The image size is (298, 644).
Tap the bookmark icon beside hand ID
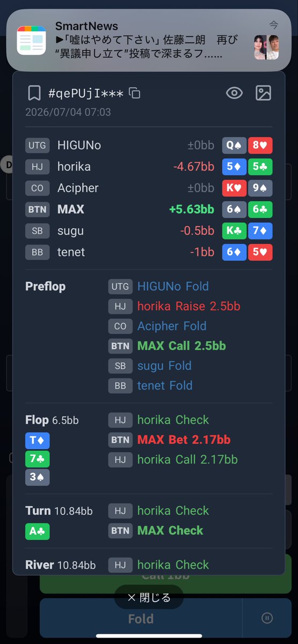(34, 93)
